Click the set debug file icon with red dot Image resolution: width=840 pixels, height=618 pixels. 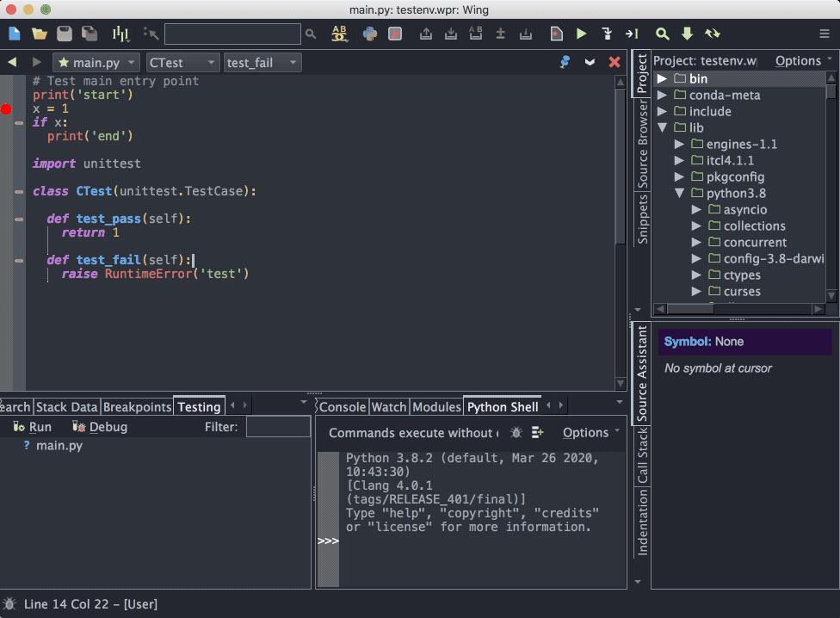pyautogui.click(x=557, y=34)
